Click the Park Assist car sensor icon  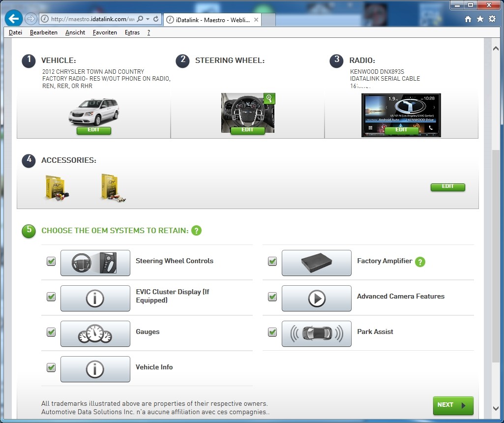click(x=317, y=333)
